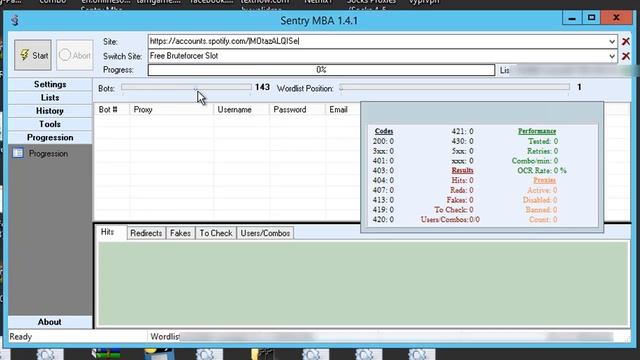The width and height of the screenshot is (640, 360).
Task: Click the 'Retries: 0' performance value
Action: (x=542, y=151)
